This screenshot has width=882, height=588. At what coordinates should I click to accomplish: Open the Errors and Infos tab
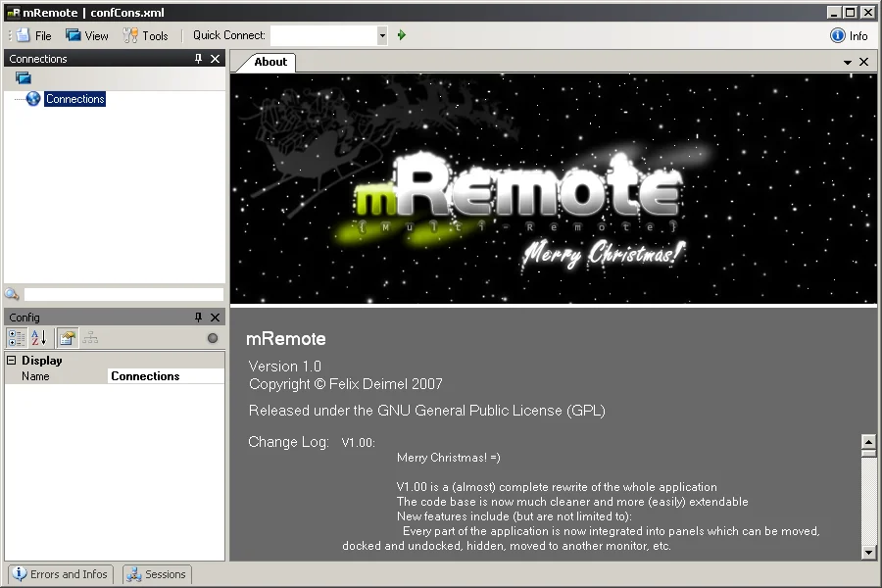60,574
